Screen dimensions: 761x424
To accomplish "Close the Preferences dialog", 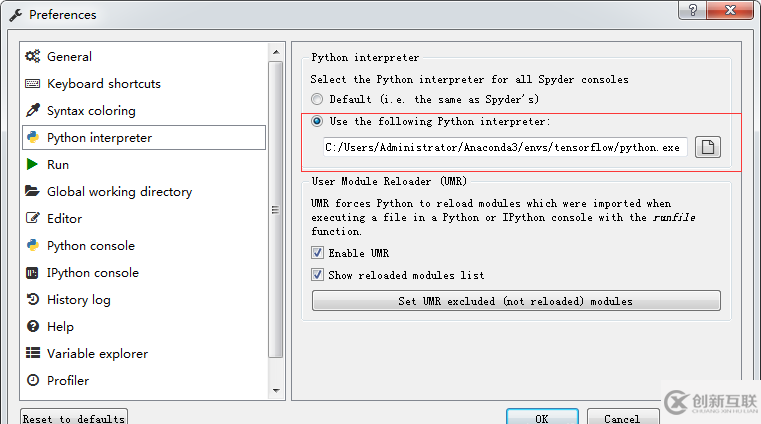I will (x=730, y=10).
